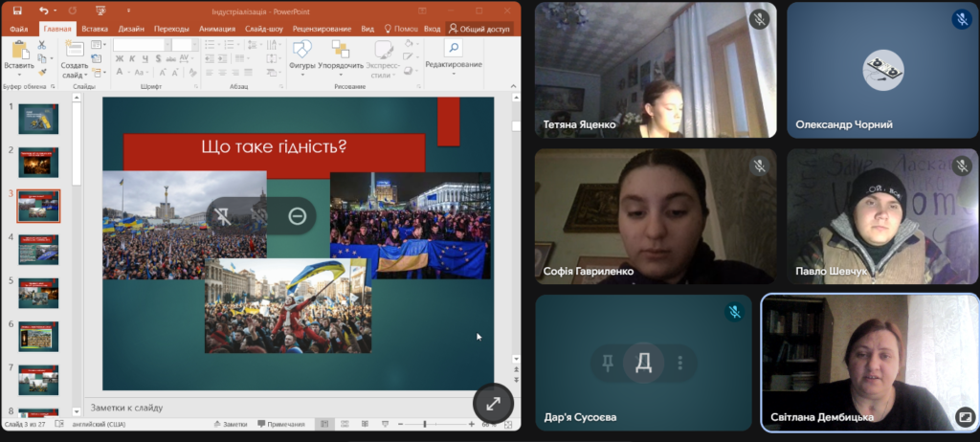Open the font name combo box

[x=139, y=44]
